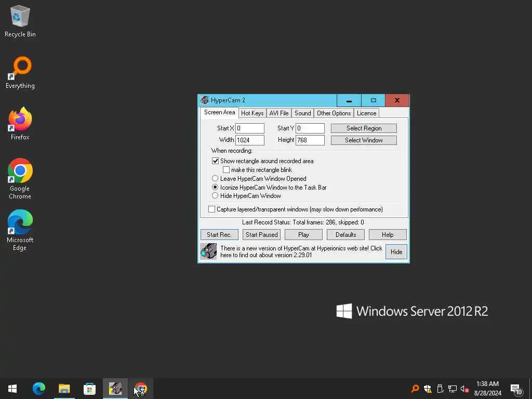Viewport: 532px width, 399px height.
Task: Click the Width field showing 1024
Action: pyautogui.click(x=250, y=140)
